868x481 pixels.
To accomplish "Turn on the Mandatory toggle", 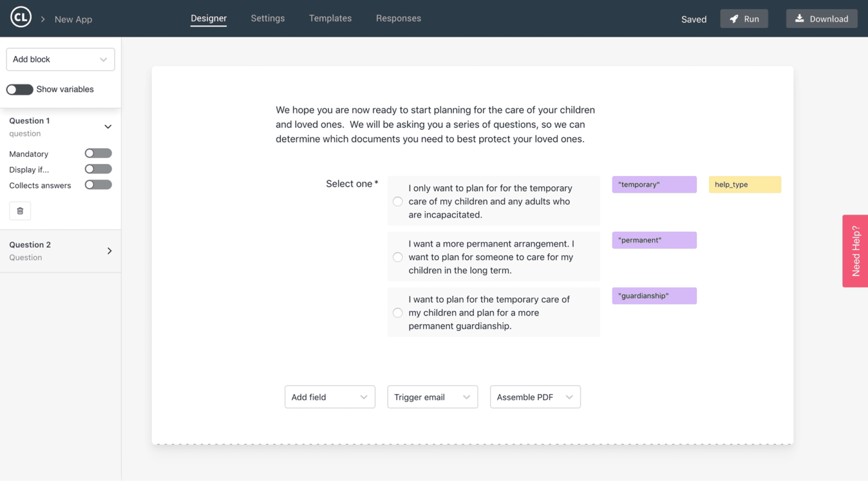I will (x=98, y=153).
